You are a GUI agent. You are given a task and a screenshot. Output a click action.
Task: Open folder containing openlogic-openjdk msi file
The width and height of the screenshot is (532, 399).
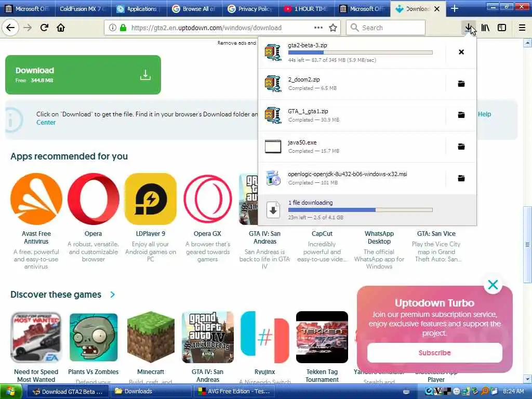coord(461,178)
